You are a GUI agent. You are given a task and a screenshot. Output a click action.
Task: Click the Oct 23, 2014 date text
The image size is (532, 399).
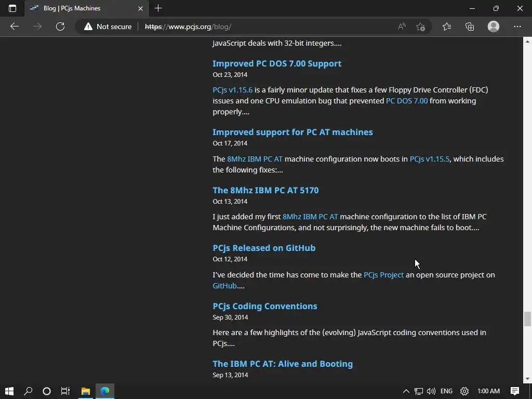230,75
